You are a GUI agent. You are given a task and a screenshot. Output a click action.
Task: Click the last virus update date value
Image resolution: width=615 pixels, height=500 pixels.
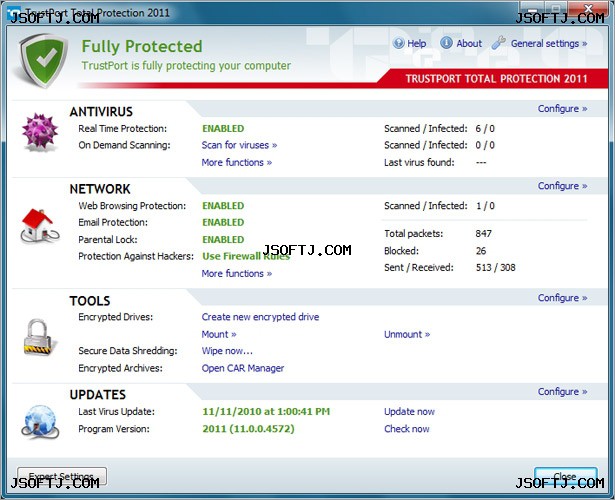[266, 412]
